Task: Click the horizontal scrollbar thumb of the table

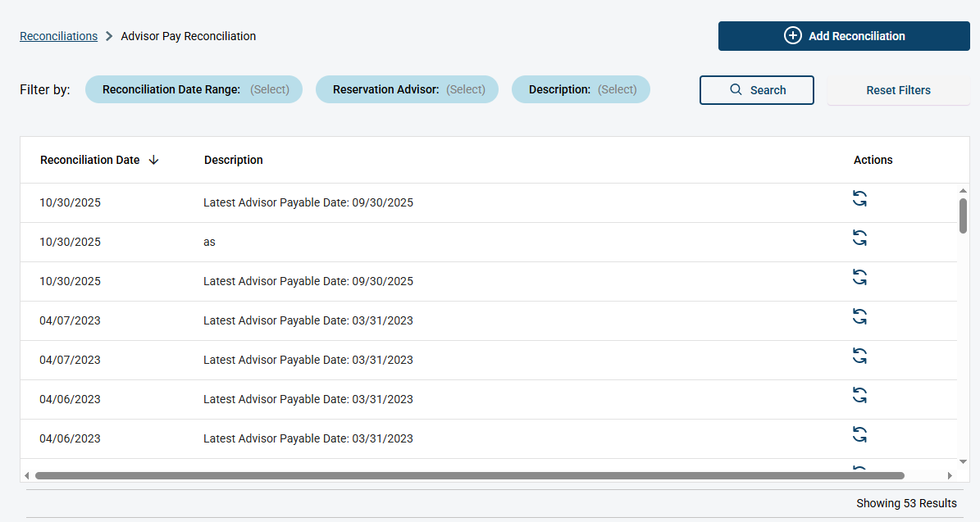Action: coord(470,476)
